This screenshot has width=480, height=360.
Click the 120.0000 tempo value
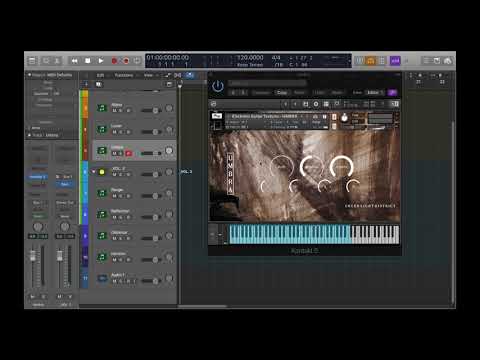(250, 58)
